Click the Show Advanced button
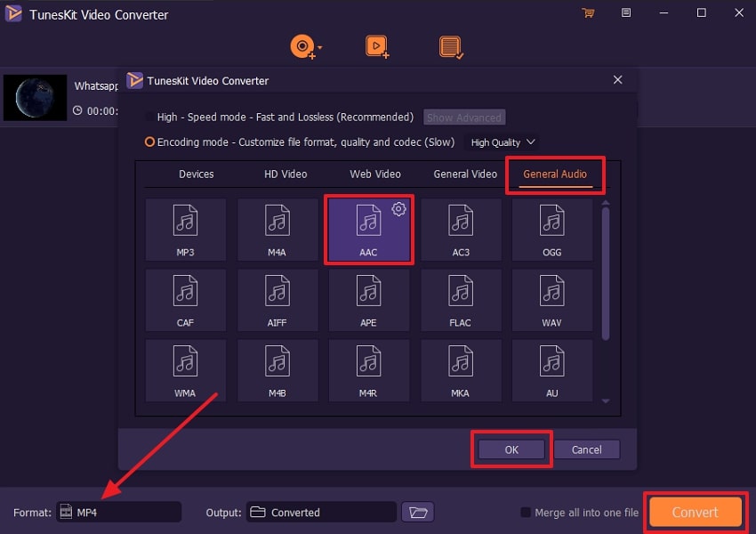Image resolution: width=756 pixels, height=534 pixels. (x=464, y=117)
